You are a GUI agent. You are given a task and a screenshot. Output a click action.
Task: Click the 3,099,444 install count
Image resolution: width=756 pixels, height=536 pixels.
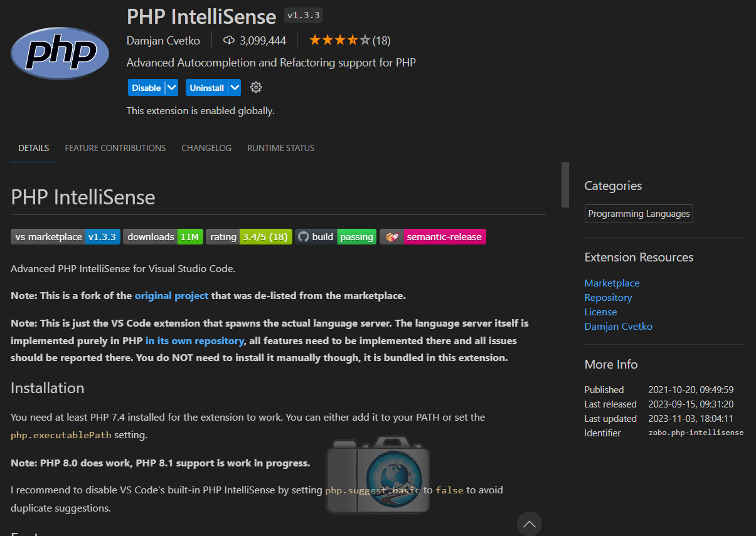[x=263, y=41]
